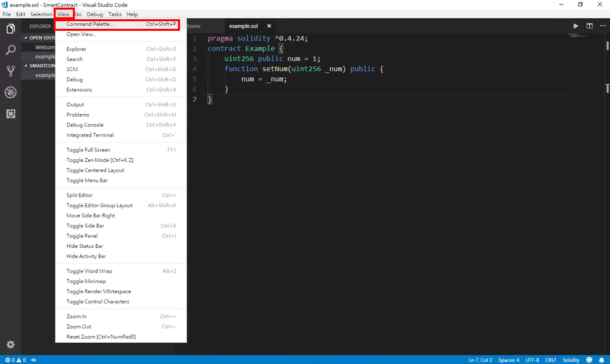
Task: Open Source Control branch icon in activity bar
Action: [x=10, y=71]
